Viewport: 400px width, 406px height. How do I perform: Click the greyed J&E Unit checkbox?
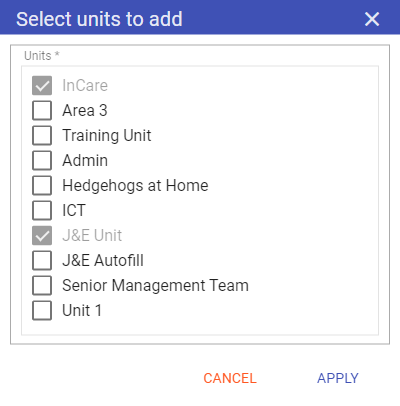42,235
